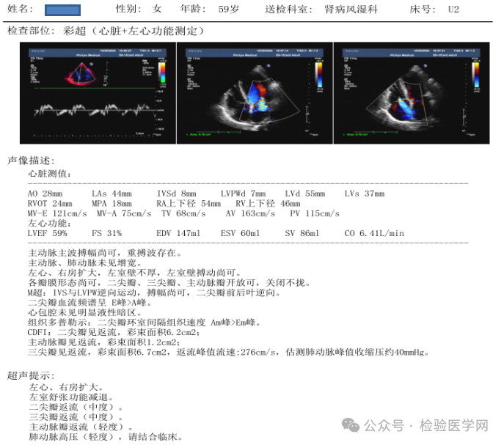Select the department '肾病风湿科'
The height and width of the screenshot is (445, 504).
point(351,10)
